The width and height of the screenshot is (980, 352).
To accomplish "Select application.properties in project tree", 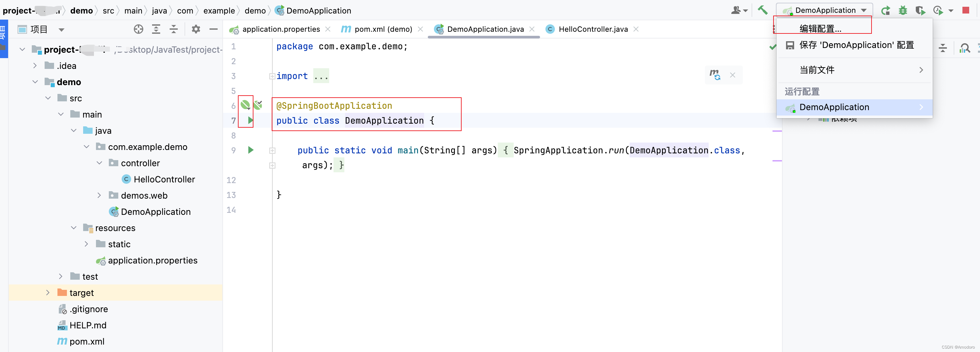I will (x=147, y=260).
